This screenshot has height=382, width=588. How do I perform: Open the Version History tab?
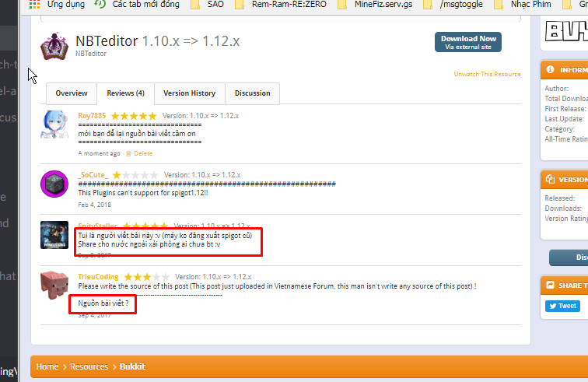[x=189, y=93]
